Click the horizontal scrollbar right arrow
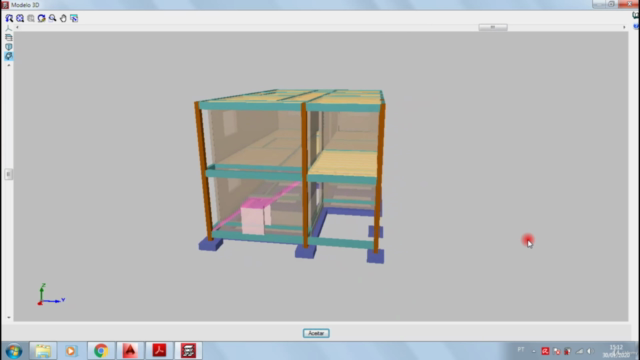Image resolution: width=640 pixels, height=360 pixels. point(624,27)
